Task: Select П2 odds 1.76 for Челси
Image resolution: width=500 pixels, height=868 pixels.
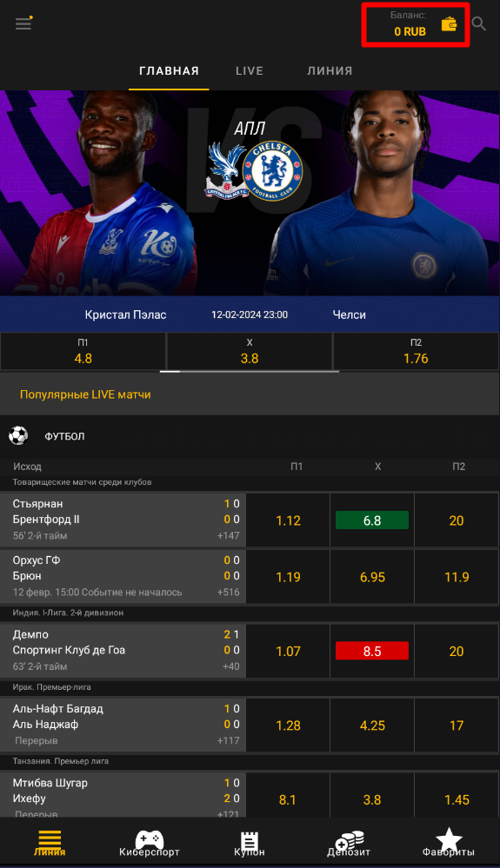Action: 416,352
